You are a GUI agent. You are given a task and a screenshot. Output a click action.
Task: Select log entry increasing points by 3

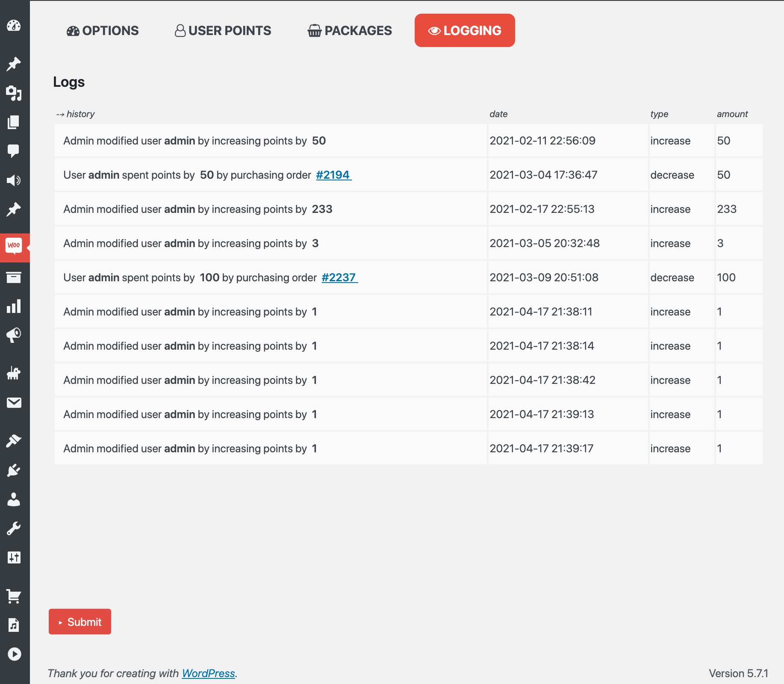pyautogui.click(x=271, y=243)
